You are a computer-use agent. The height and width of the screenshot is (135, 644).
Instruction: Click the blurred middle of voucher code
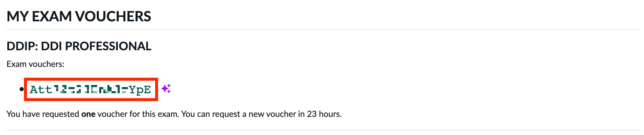91,89
